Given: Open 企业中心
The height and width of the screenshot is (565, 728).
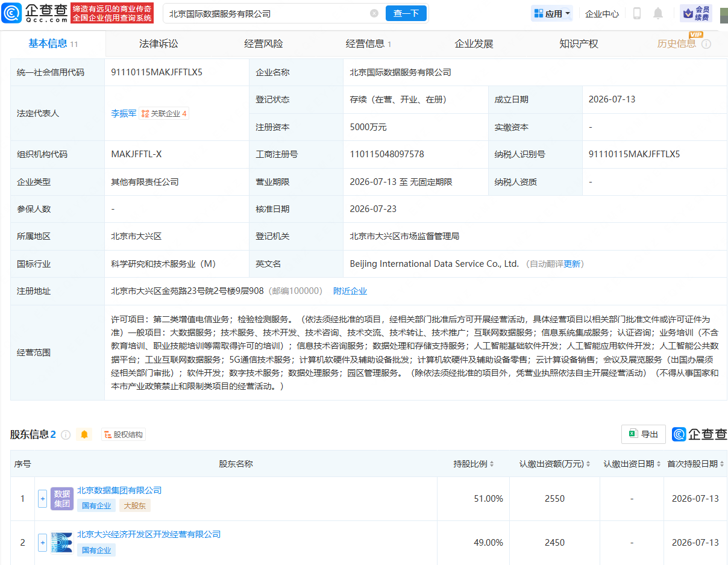Looking at the screenshot, I should (602, 14).
